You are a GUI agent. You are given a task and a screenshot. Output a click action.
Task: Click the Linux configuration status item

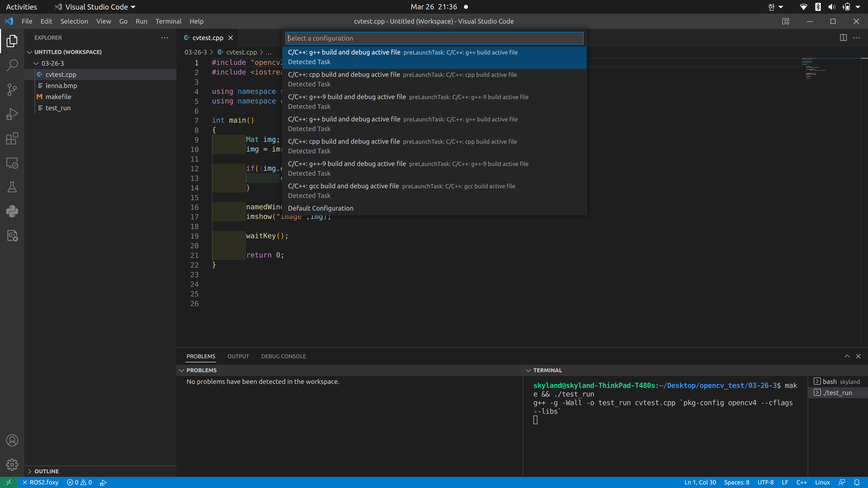tap(823, 482)
